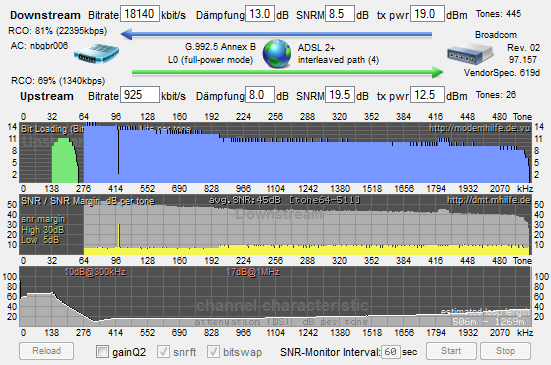Click 'VendorSpec. 619d' text
The width and height of the screenshot is (551, 365).
point(501,73)
